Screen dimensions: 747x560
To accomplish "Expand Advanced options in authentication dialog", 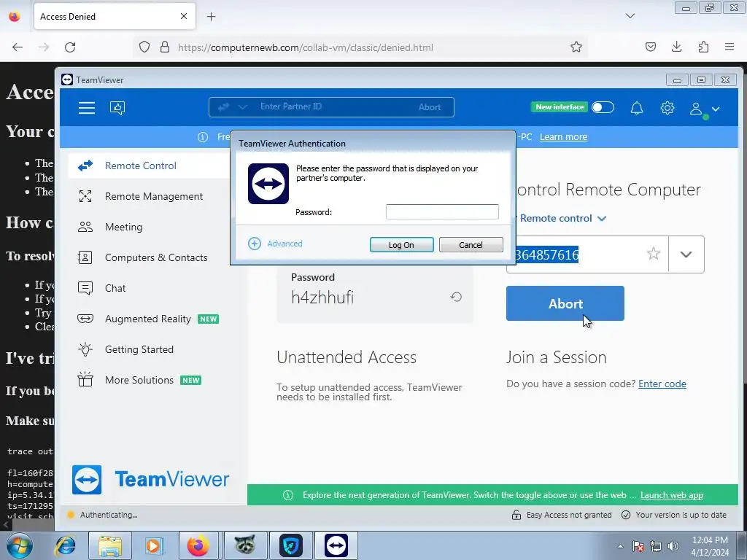I will pyautogui.click(x=275, y=244).
